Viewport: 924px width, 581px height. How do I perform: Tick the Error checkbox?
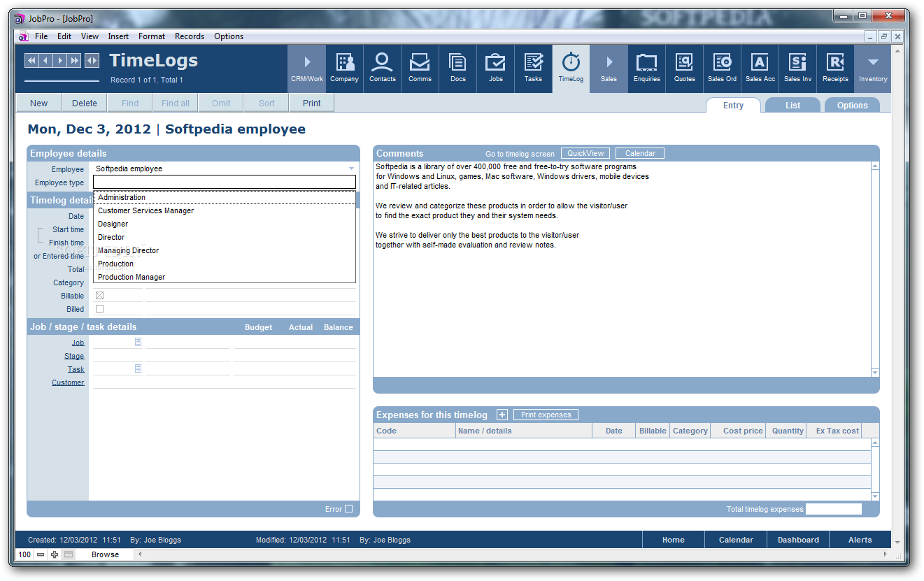coord(349,509)
